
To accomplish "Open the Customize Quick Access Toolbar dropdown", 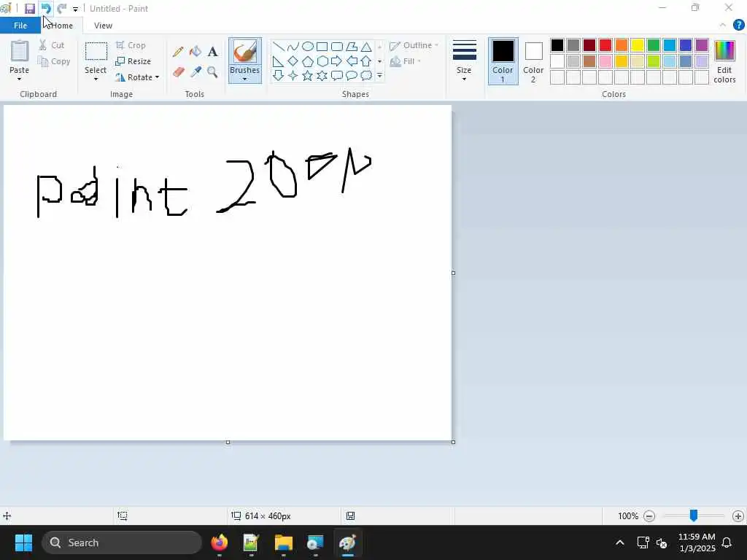I will pos(75,9).
